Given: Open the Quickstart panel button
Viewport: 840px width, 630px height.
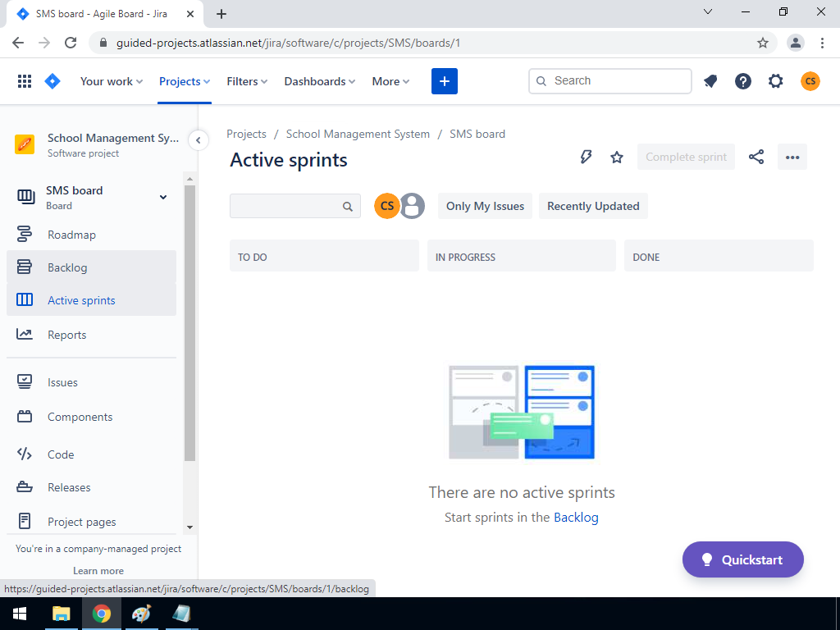Looking at the screenshot, I should click(x=743, y=559).
